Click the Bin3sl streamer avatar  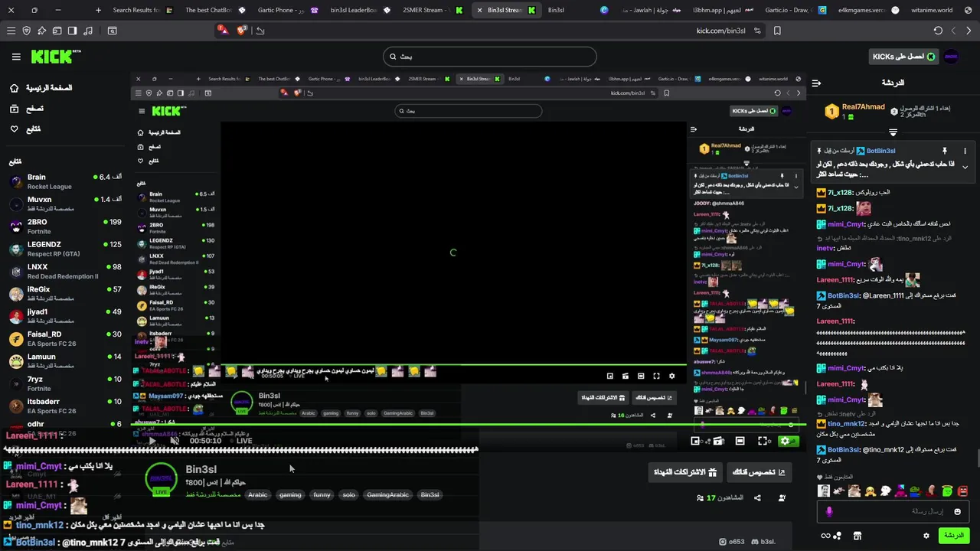point(161,478)
